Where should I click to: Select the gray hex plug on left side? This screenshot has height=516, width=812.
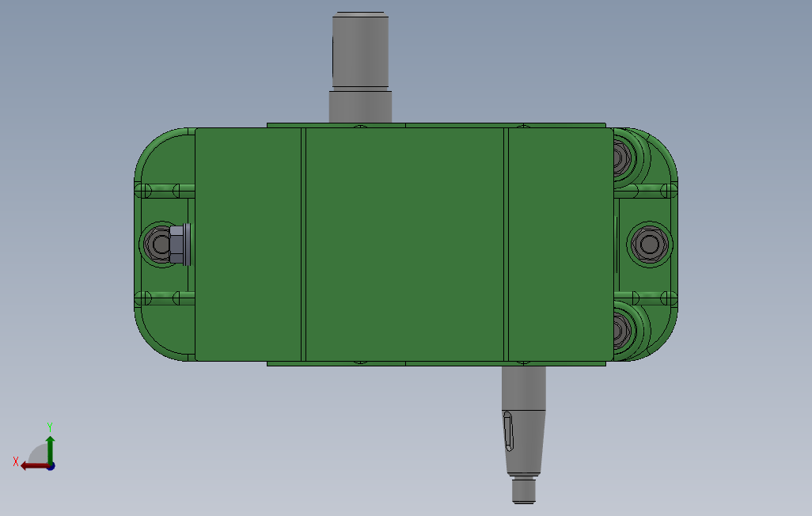pyautogui.click(x=180, y=245)
